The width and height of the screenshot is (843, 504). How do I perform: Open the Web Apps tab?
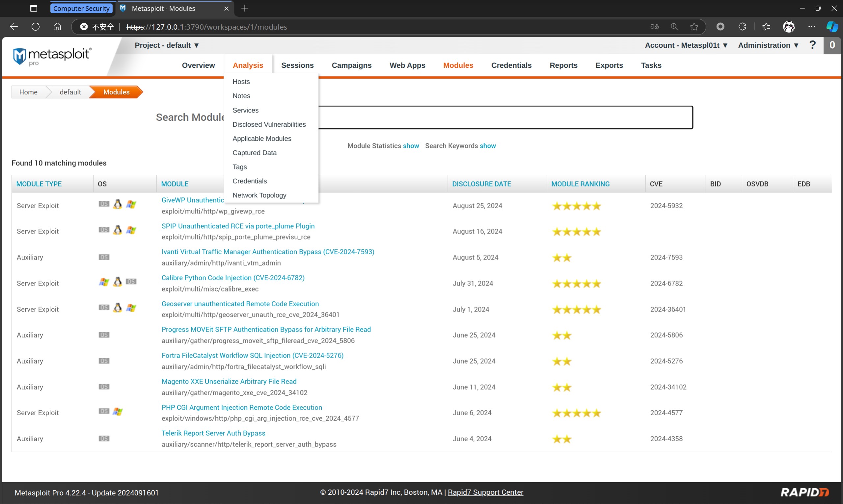(x=407, y=65)
